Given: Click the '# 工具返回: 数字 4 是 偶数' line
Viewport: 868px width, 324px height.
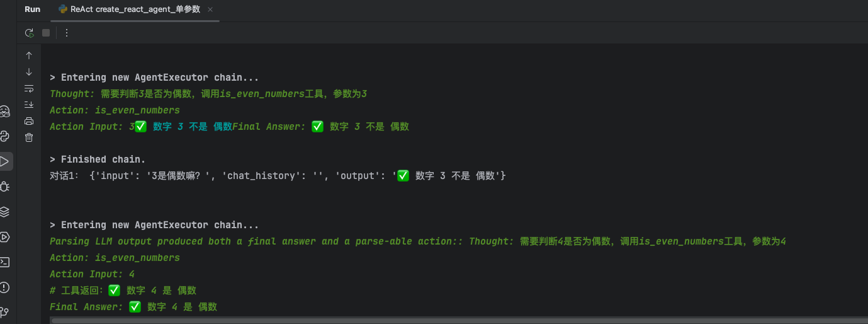Looking at the screenshot, I should 123,291.
